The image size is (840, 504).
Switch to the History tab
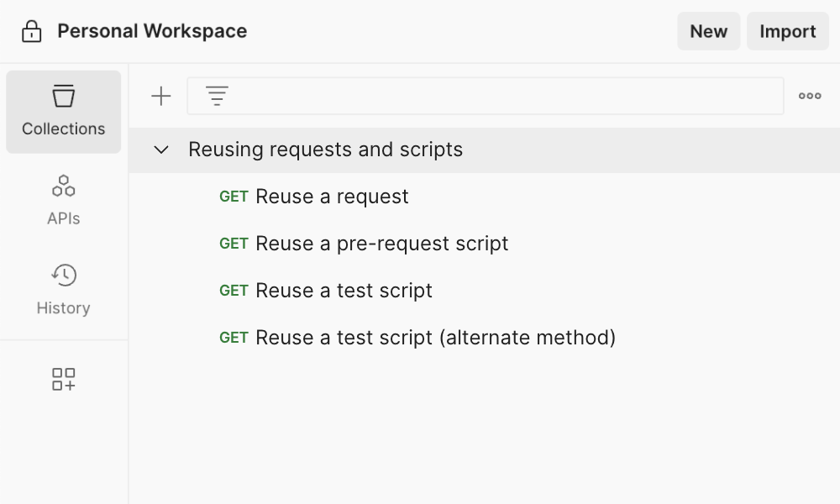[x=63, y=289]
